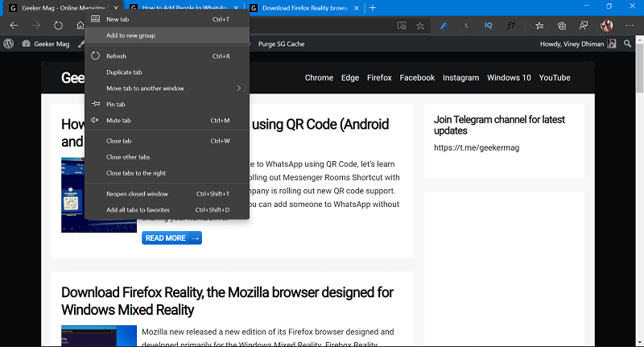Choose Close tab in context menu
This screenshot has height=347, width=644.
(167, 140)
